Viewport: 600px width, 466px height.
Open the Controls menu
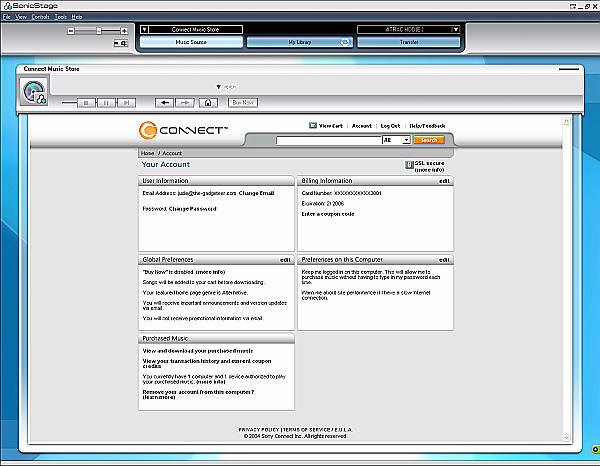[x=40, y=17]
